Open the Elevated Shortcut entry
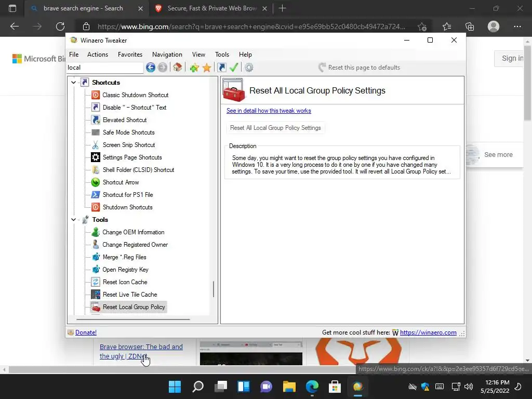The image size is (532, 399). [x=125, y=120]
